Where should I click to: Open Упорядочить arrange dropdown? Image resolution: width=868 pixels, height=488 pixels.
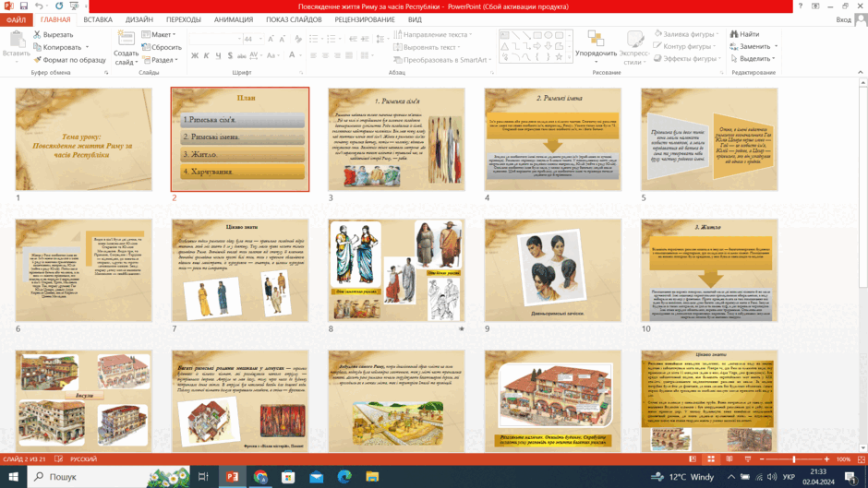click(596, 45)
